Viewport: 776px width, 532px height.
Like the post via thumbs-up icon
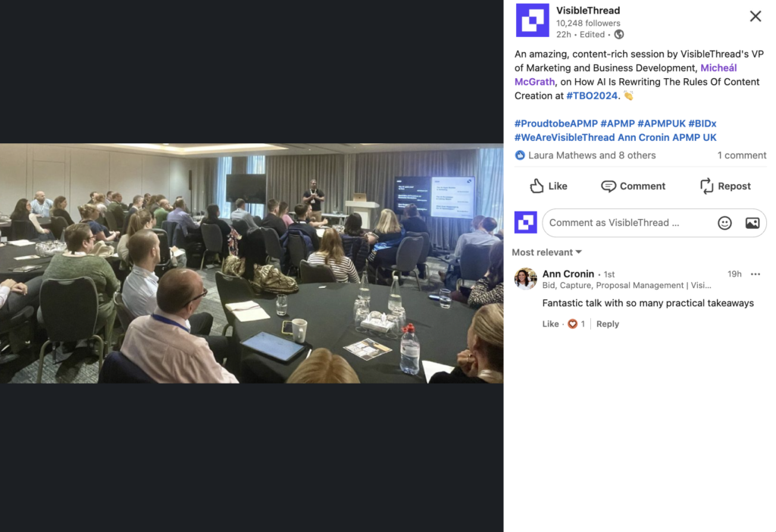[x=549, y=186]
